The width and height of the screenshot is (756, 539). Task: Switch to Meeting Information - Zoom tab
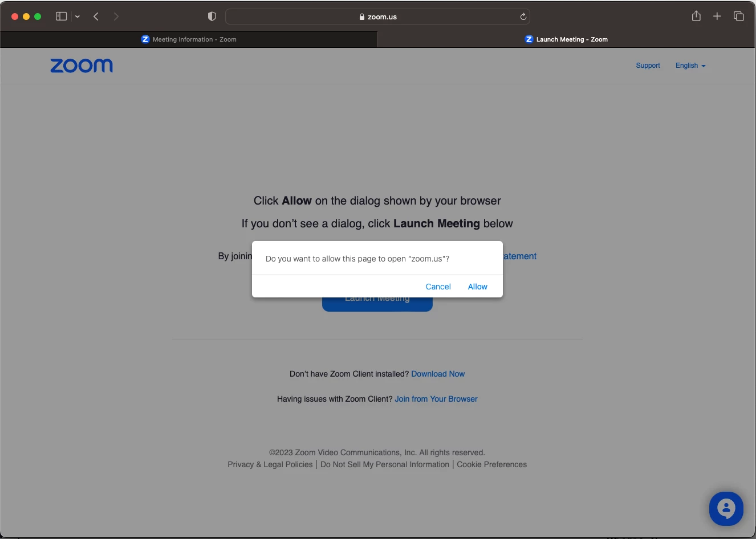(188, 39)
